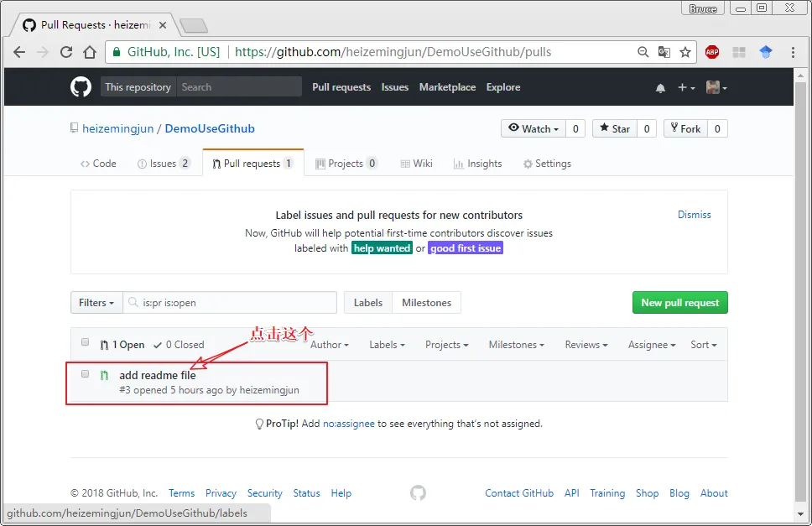Screen dimensions: 812x526
Task: Click the translate page icon in address bar
Action: point(664,52)
